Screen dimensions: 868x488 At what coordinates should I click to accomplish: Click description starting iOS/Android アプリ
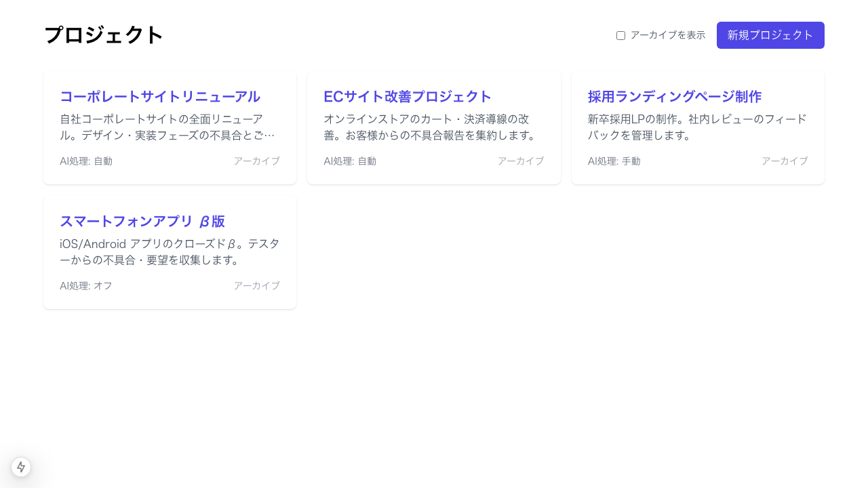coord(170,252)
